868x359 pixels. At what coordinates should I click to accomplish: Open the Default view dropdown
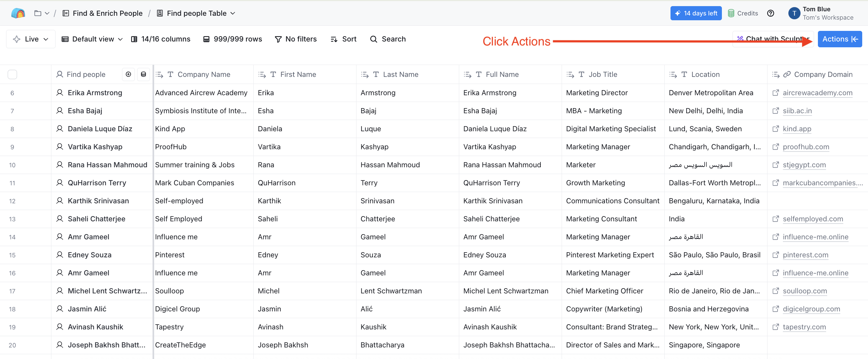[92, 39]
